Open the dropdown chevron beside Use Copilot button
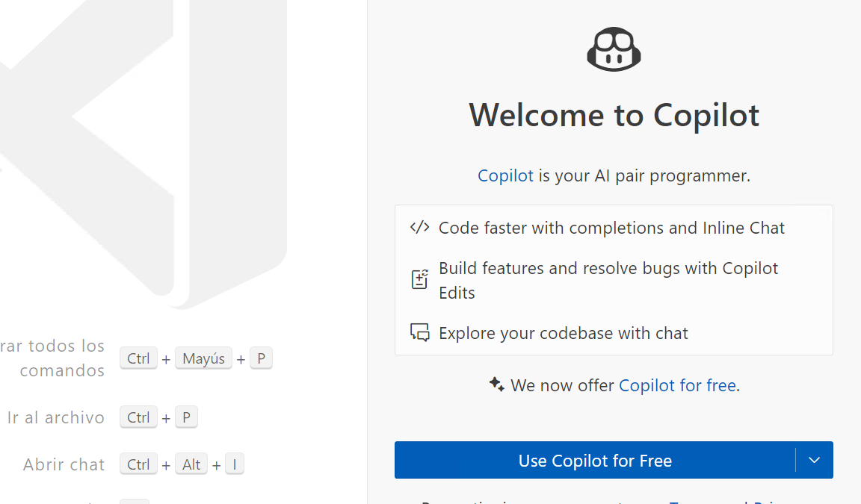The height and width of the screenshot is (504, 861). (814, 460)
